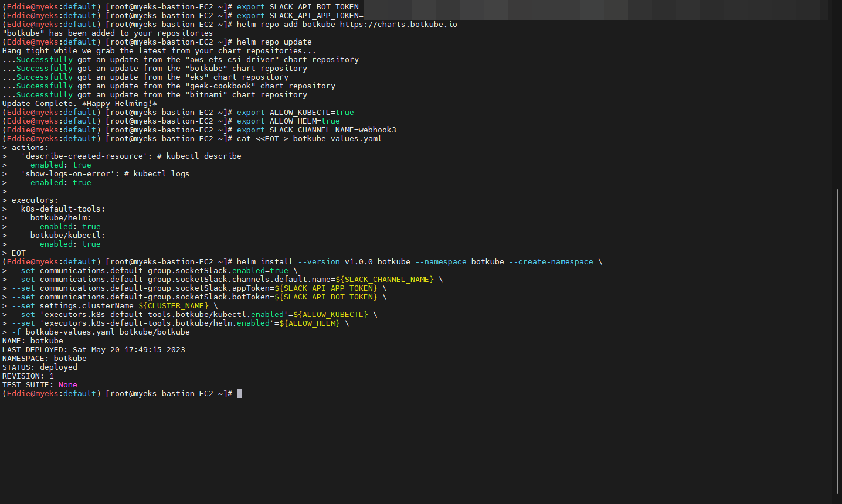Click '"botkube" has been added' message
Screen dimensions: 842x504
108,33
